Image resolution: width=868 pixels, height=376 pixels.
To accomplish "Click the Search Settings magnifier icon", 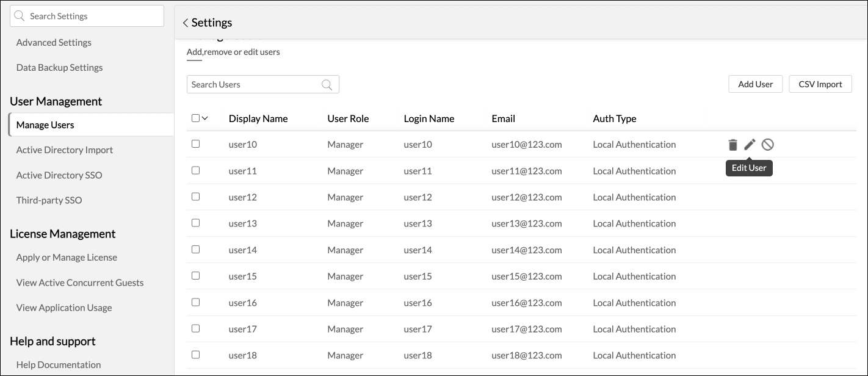I will pos(20,16).
